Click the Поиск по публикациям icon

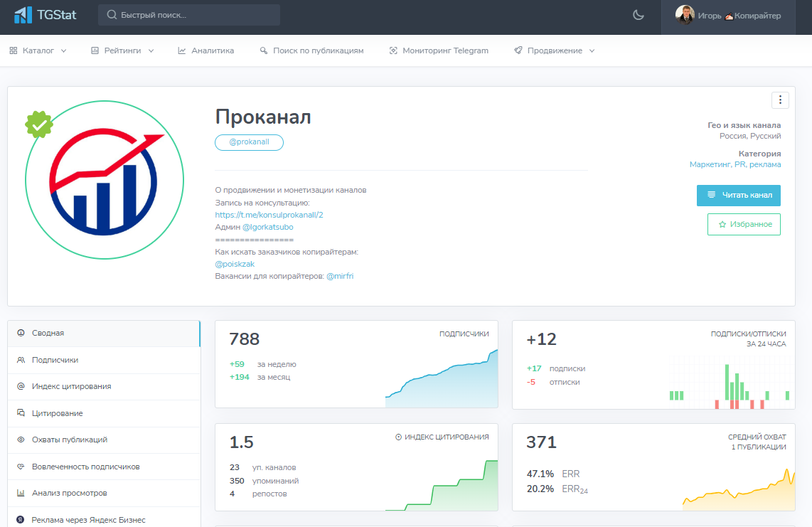click(264, 50)
